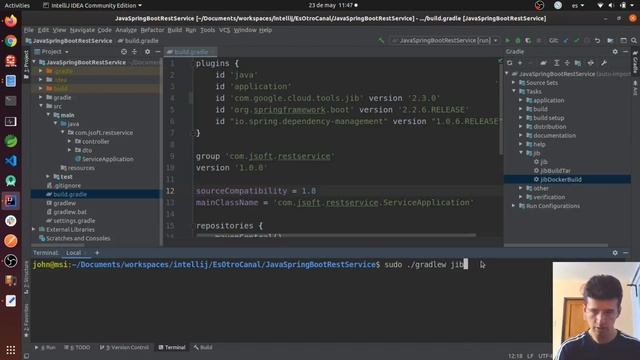Open Terminal panel settings gear
Image resolution: width=640 pixels, height=360 pixels.
click(615, 253)
